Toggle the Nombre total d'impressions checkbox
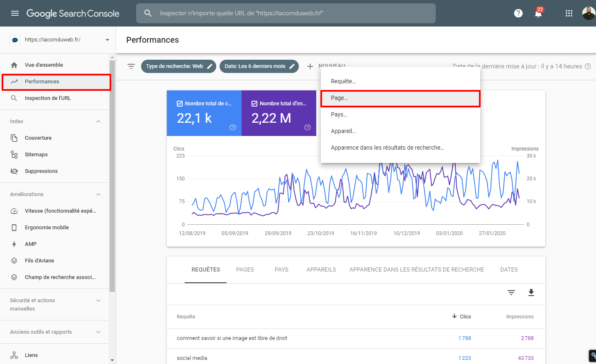596x364 pixels. [254, 104]
